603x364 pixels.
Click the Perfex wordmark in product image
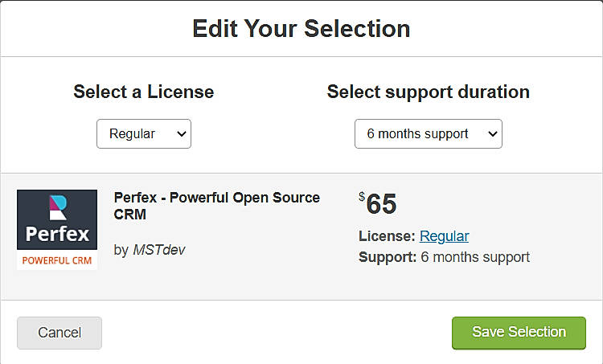[x=56, y=235]
